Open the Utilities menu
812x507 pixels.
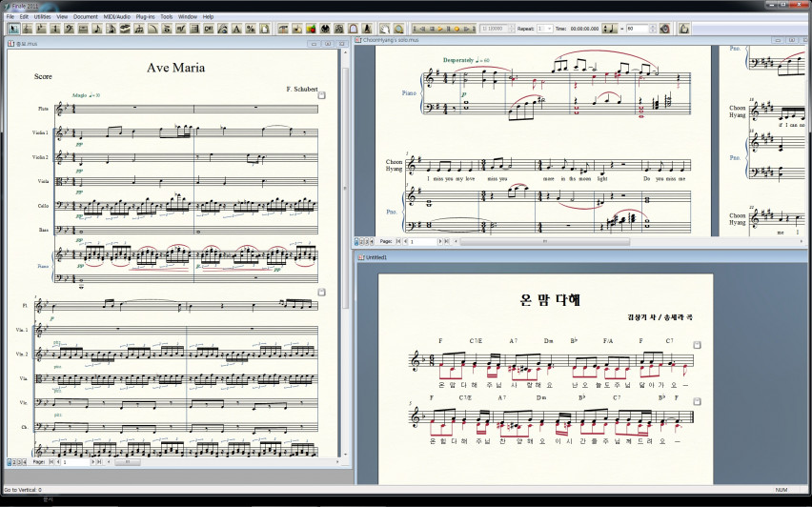tap(43, 16)
